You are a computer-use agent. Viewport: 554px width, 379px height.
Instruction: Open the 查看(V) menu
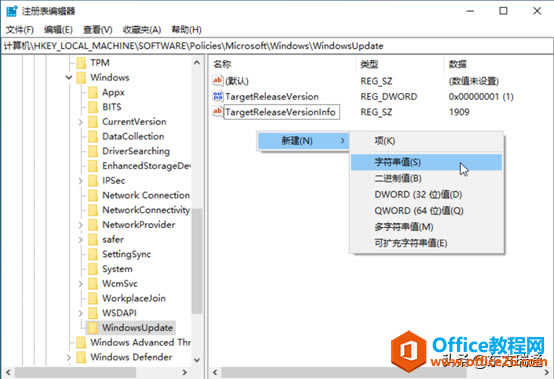(98, 30)
